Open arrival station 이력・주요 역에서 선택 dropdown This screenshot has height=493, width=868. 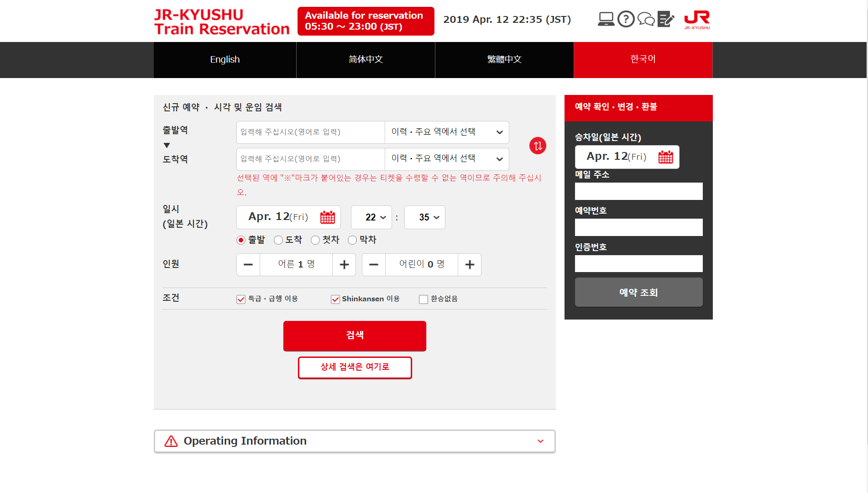pos(447,159)
